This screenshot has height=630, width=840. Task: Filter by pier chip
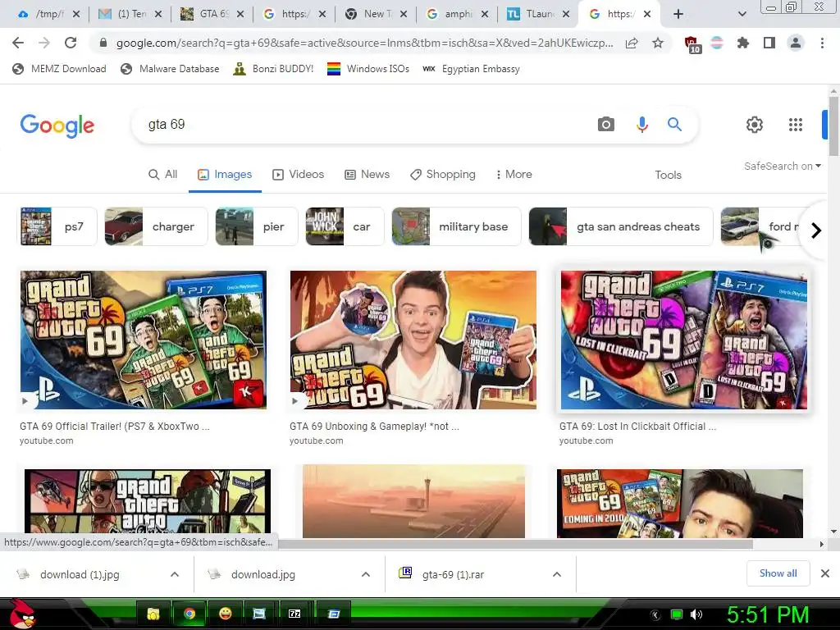tap(257, 226)
